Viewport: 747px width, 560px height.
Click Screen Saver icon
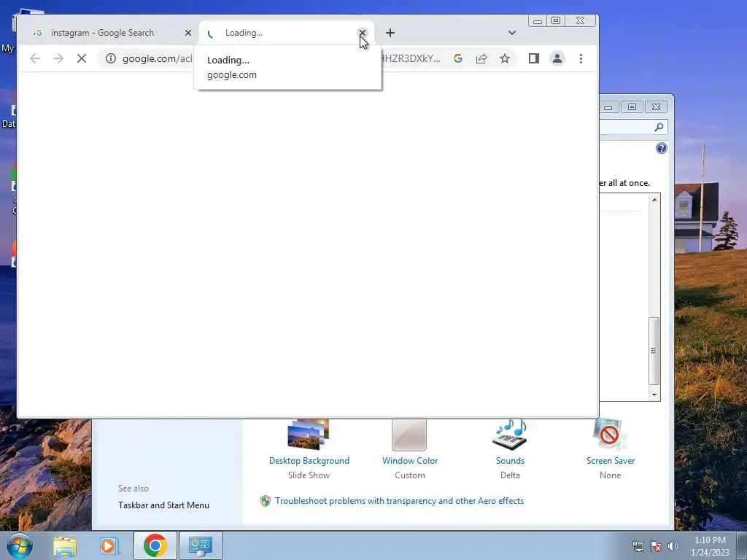pos(610,435)
